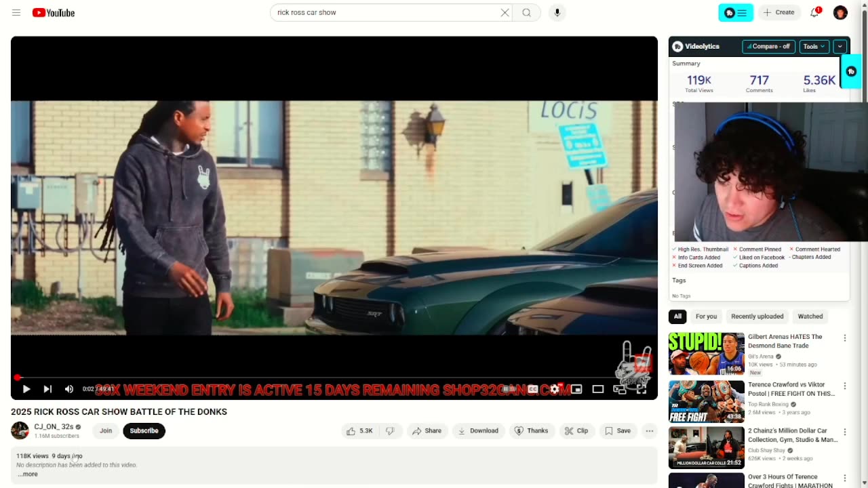Select the Watched filter chip
The width and height of the screenshot is (868, 488).
click(810, 316)
